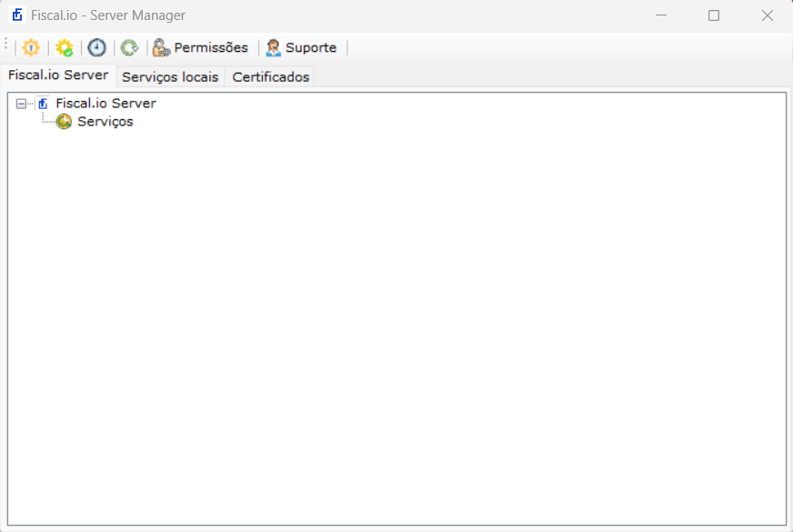Switch to the Fiscal.io Server tab
This screenshot has width=793, height=532.
[x=58, y=75]
